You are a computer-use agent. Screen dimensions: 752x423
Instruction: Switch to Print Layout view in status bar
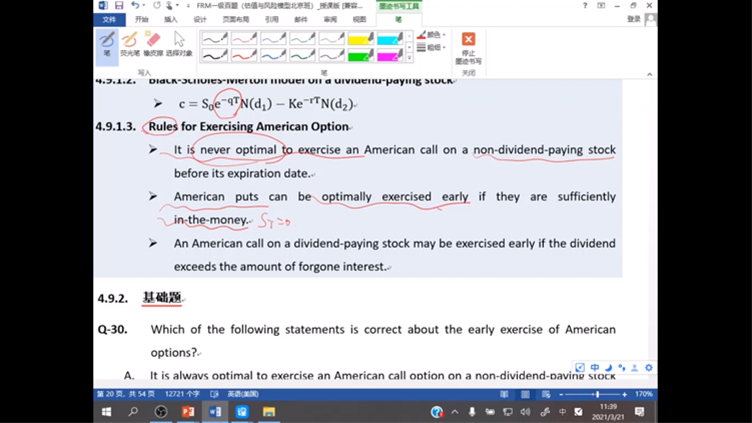point(526,394)
